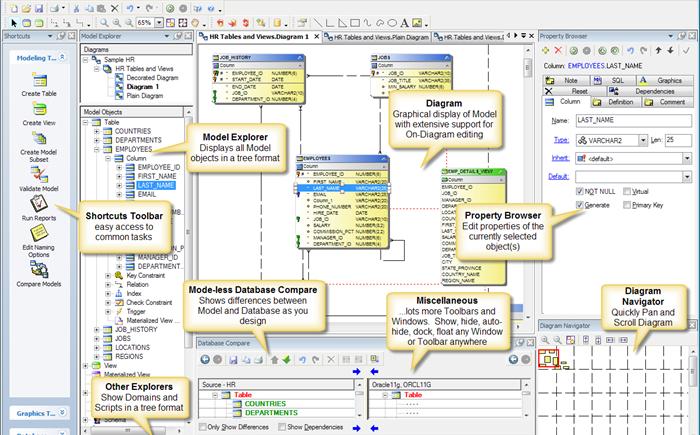Select the rectangle shape drawing tool
700x435 pixels.
[x=355, y=22]
